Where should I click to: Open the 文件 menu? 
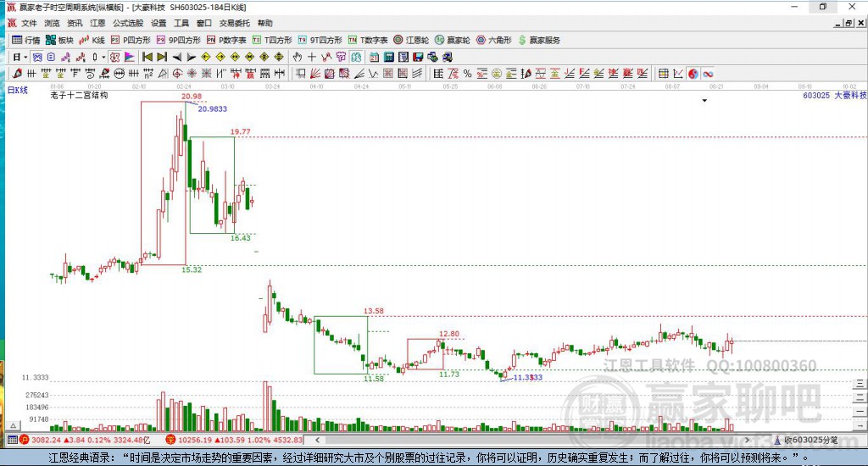pos(29,23)
